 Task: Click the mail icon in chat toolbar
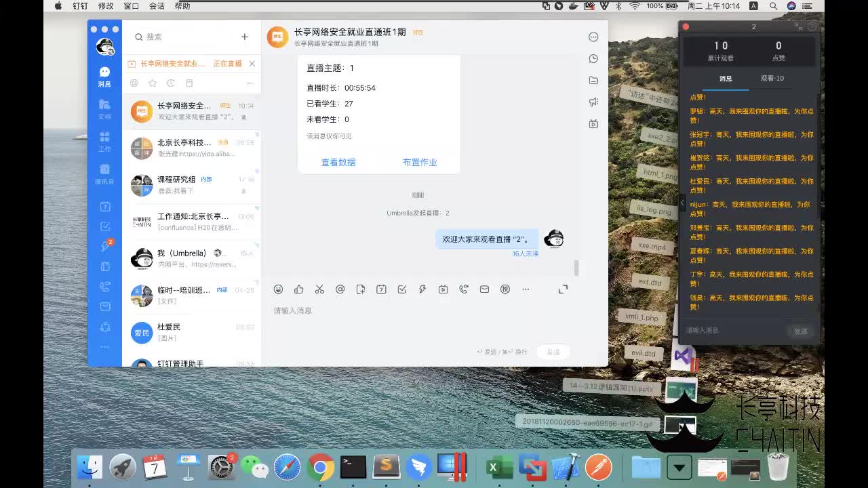(x=484, y=289)
